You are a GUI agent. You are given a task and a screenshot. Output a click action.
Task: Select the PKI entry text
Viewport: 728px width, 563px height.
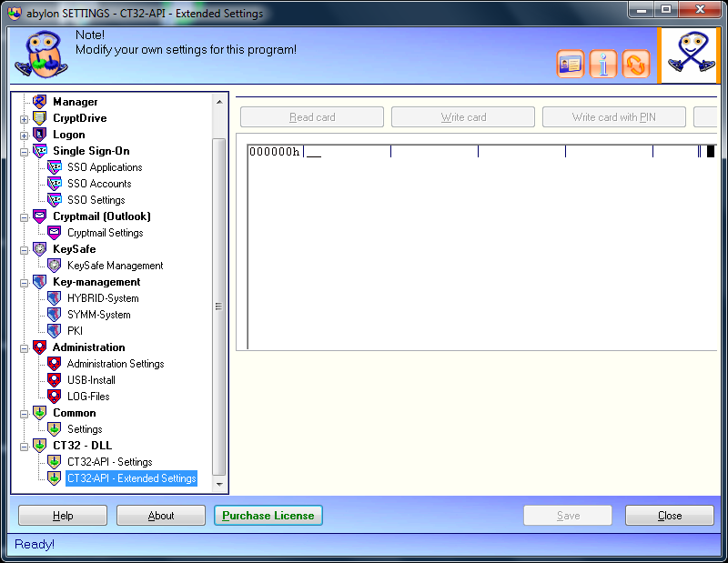75,331
